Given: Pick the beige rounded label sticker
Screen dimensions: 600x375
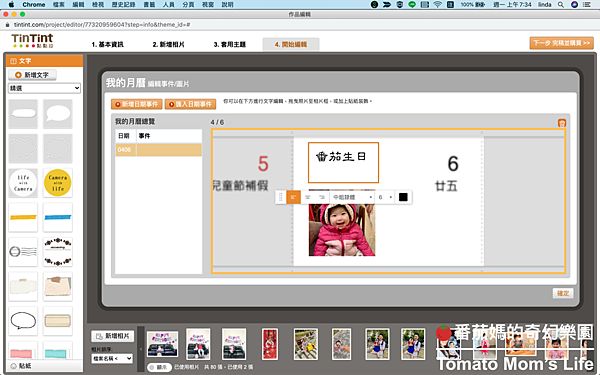Looking at the screenshot, I should (58, 321).
